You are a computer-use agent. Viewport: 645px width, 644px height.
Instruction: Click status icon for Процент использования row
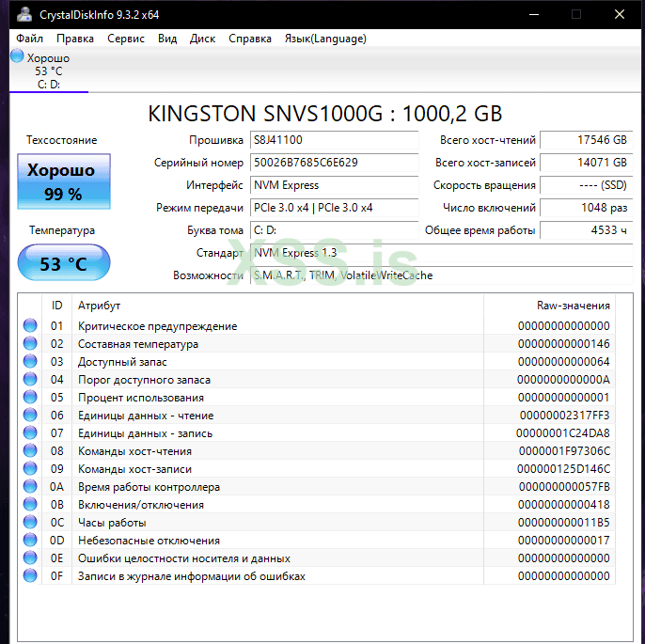coord(30,398)
